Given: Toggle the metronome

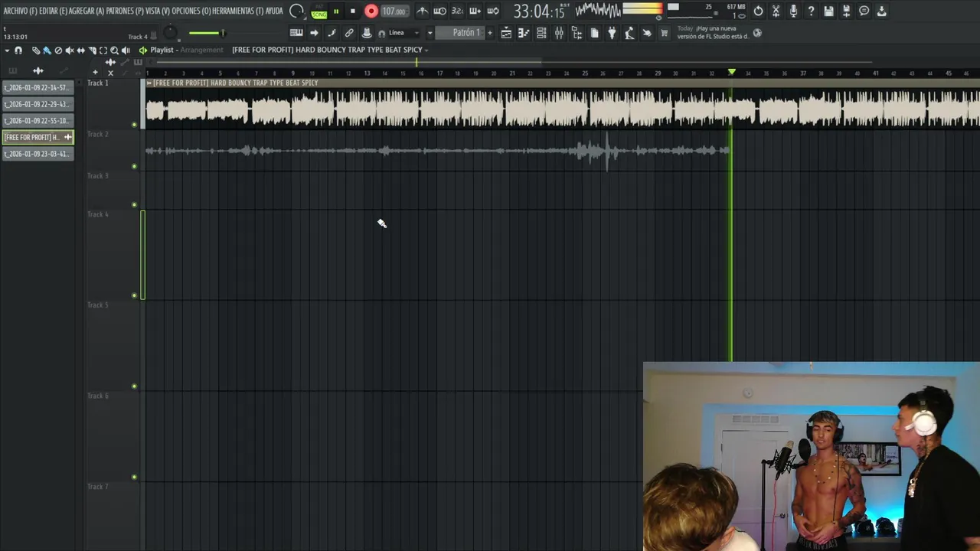Looking at the screenshot, I should [422, 11].
